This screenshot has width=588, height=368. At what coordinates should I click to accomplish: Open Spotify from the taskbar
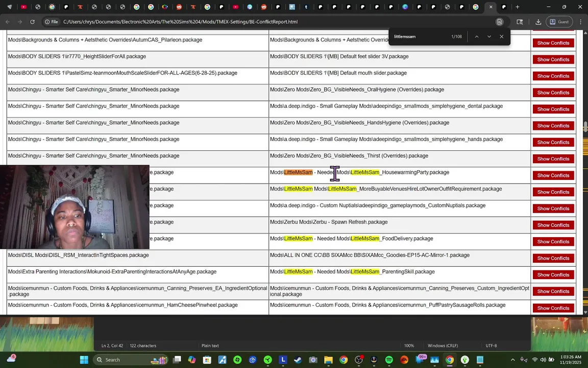coord(389,360)
